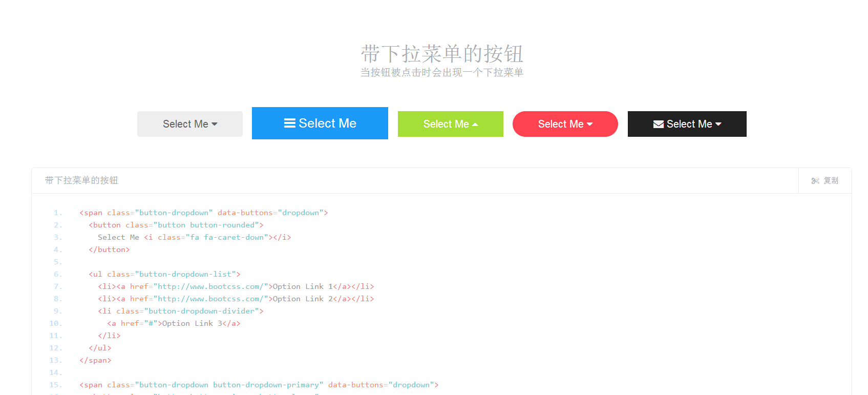Click envelope icon on black button

pos(659,124)
